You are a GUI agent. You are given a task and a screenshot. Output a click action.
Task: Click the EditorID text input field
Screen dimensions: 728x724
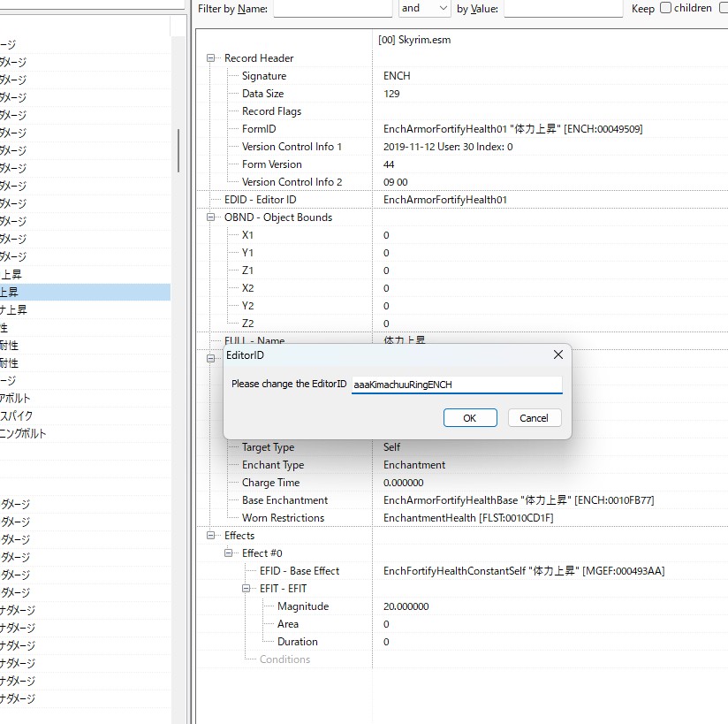(456, 385)
